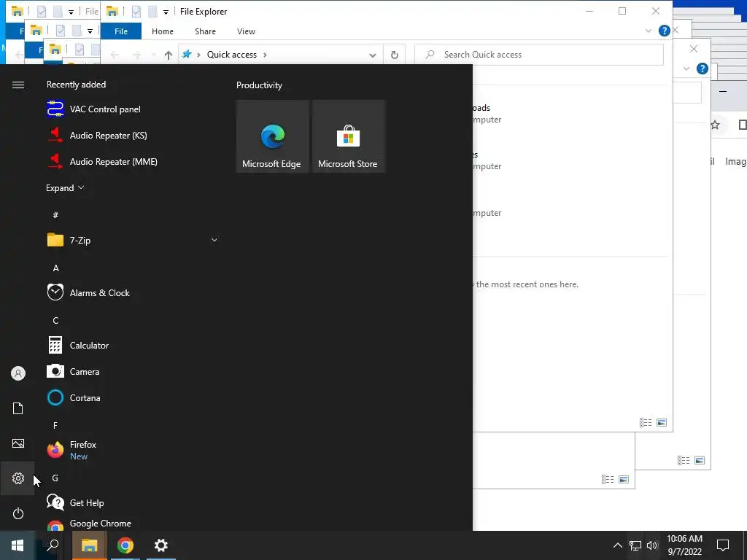Open Settings gear in Start sidebar

18,478
